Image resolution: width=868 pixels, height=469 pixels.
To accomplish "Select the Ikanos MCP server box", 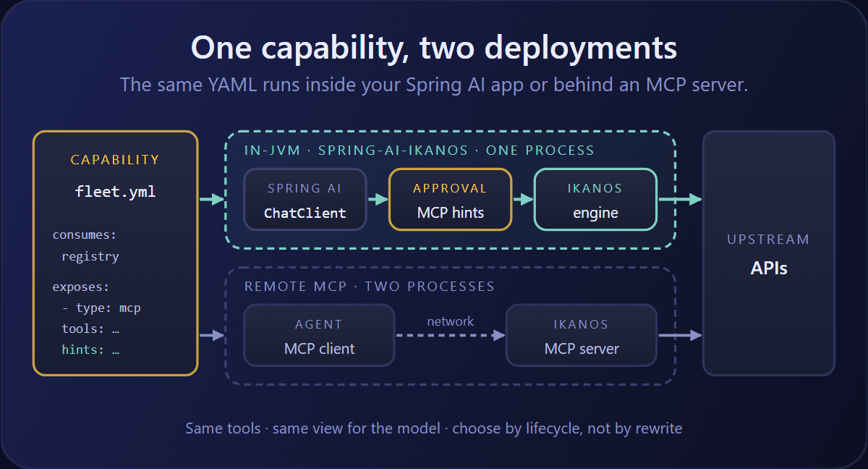I will pyautogui.click(x=582, y=335).
